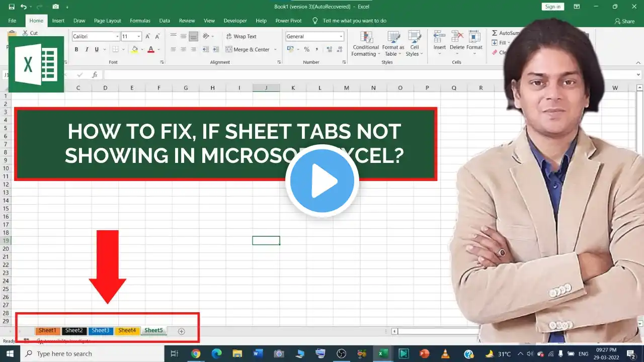Toggle Italic formatting
The height and width of the screenshot is (362, 644).
click(87, 49)
